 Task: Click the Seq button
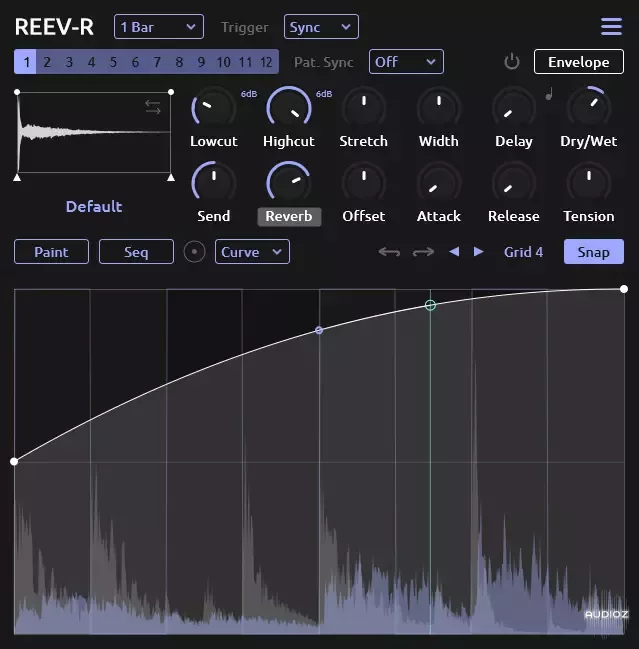point(136,252)
